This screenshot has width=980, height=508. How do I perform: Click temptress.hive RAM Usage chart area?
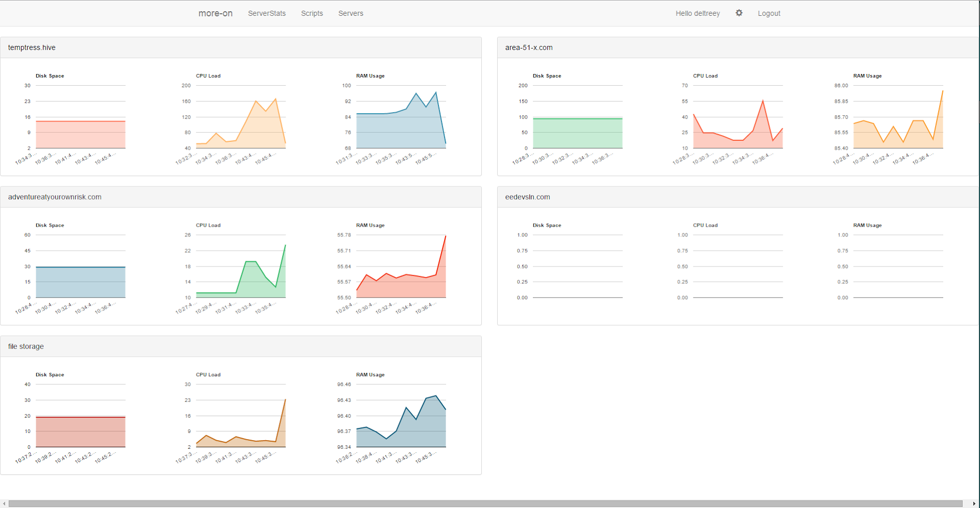[x=401, y=117]
